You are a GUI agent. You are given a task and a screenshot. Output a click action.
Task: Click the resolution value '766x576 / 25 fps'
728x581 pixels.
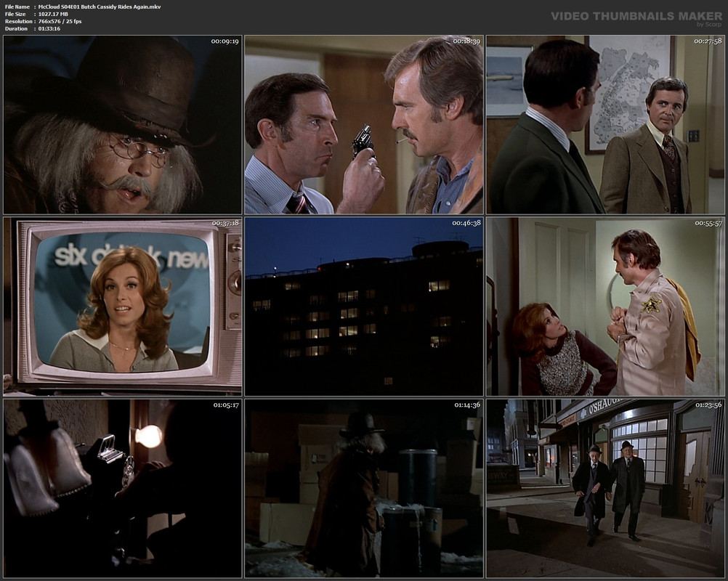(60, 21)
